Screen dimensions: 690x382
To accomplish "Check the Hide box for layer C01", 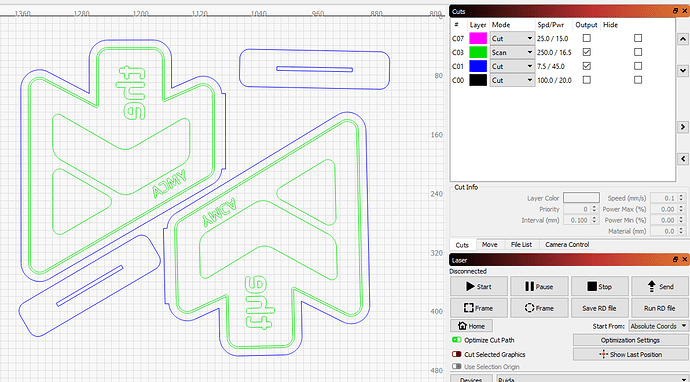I will tap(638, 66).
